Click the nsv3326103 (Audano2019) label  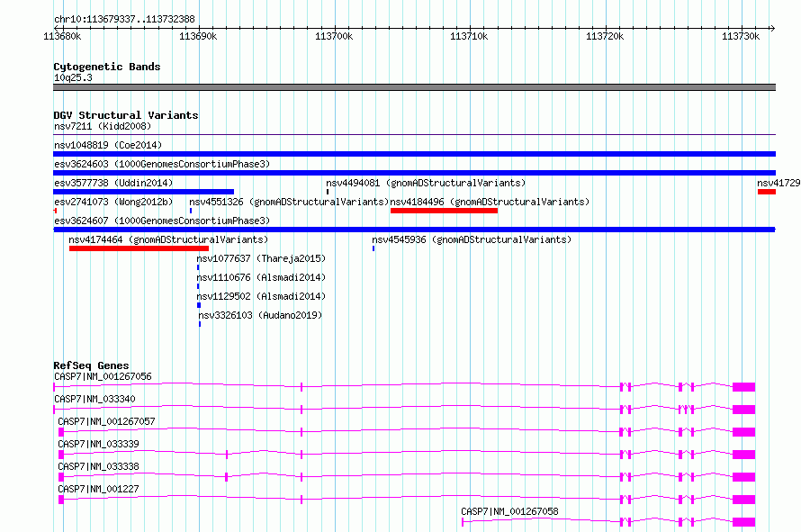coord(260,315)
